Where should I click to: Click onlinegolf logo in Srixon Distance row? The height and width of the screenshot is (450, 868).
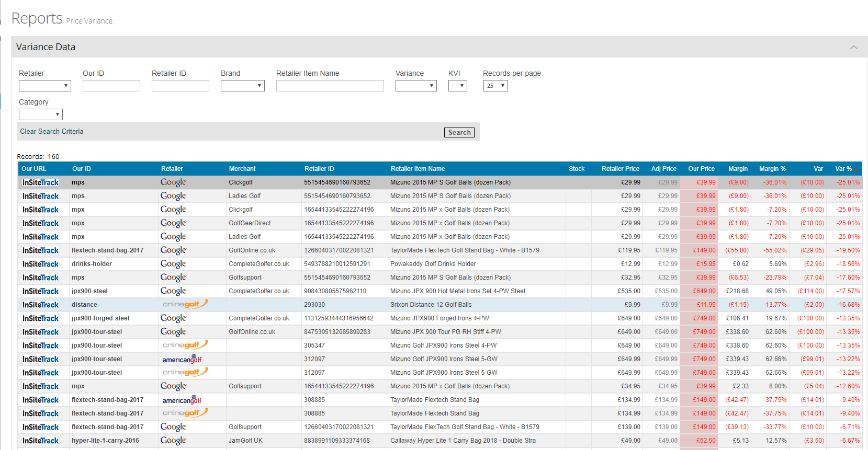[185, 304]
